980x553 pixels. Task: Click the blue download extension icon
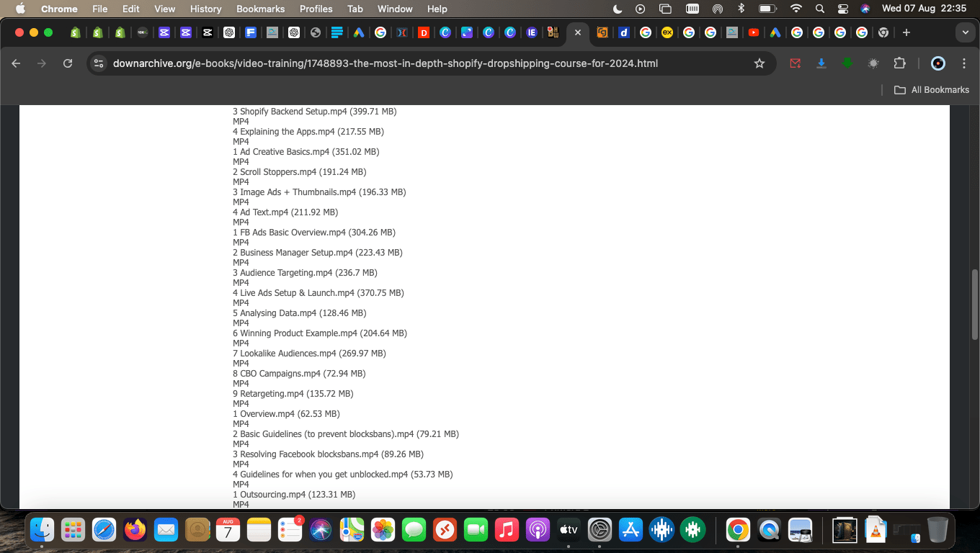tap(821, 63)
